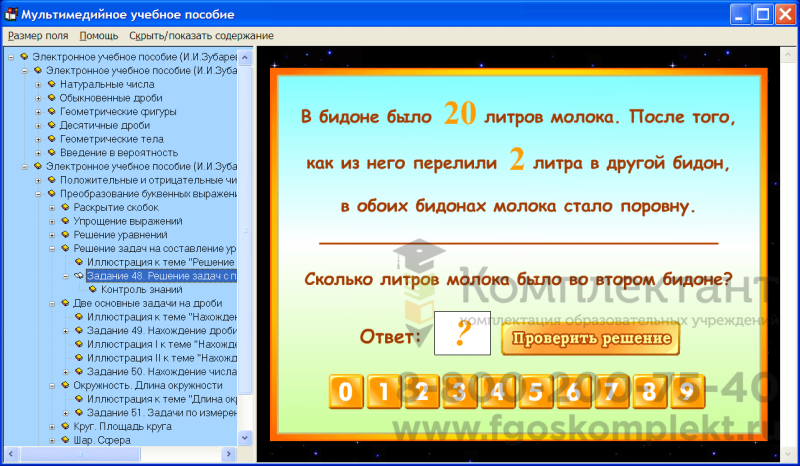Expand the Натуральные числа node
This screenshot has height=466, width=800.
click(38, 85)
